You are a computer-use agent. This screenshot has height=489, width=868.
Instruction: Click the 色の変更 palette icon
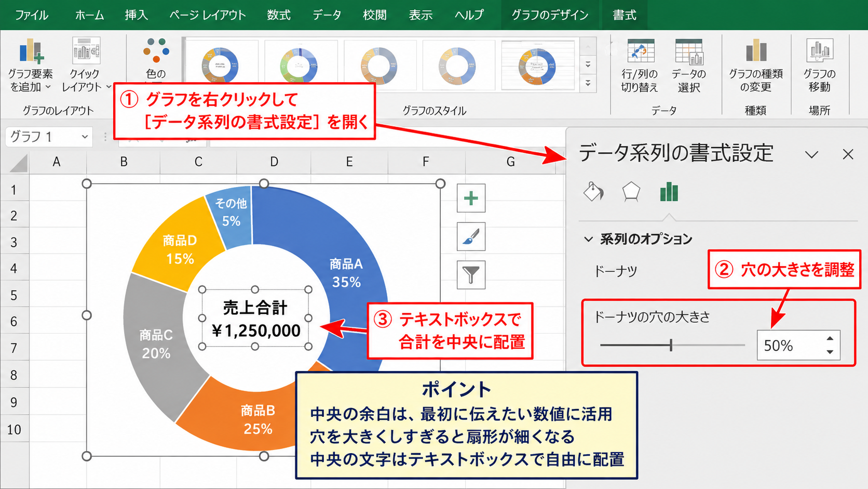point(156,50)
